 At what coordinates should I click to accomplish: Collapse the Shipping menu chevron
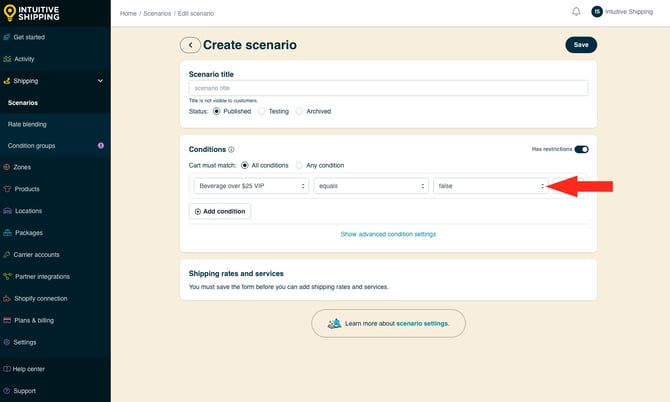point(100,81)
